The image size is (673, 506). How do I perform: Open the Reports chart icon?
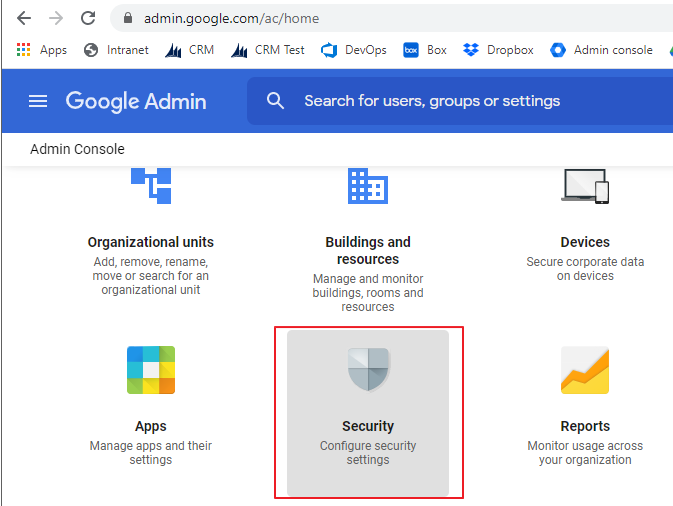585,370
